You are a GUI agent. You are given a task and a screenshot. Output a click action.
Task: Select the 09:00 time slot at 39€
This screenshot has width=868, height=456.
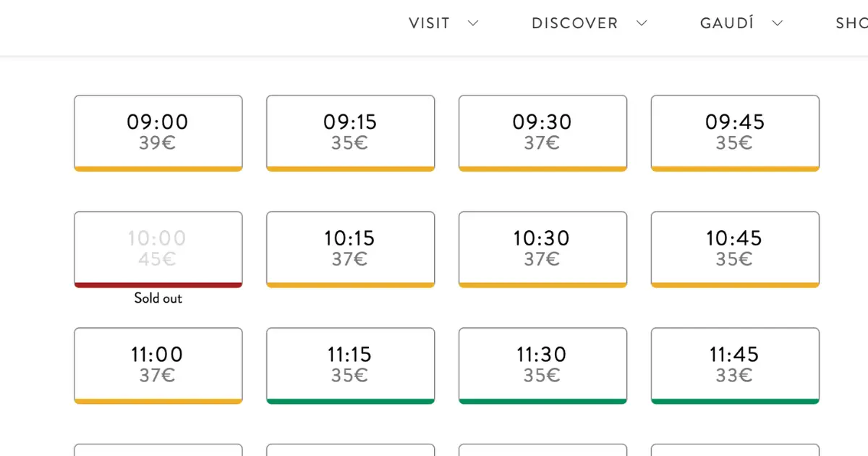(158, 132)
